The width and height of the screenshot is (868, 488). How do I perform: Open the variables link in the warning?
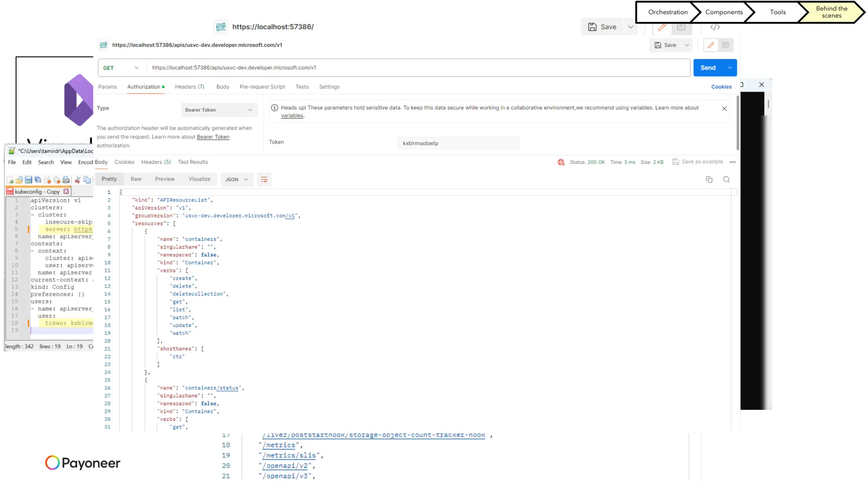[292, 116]
